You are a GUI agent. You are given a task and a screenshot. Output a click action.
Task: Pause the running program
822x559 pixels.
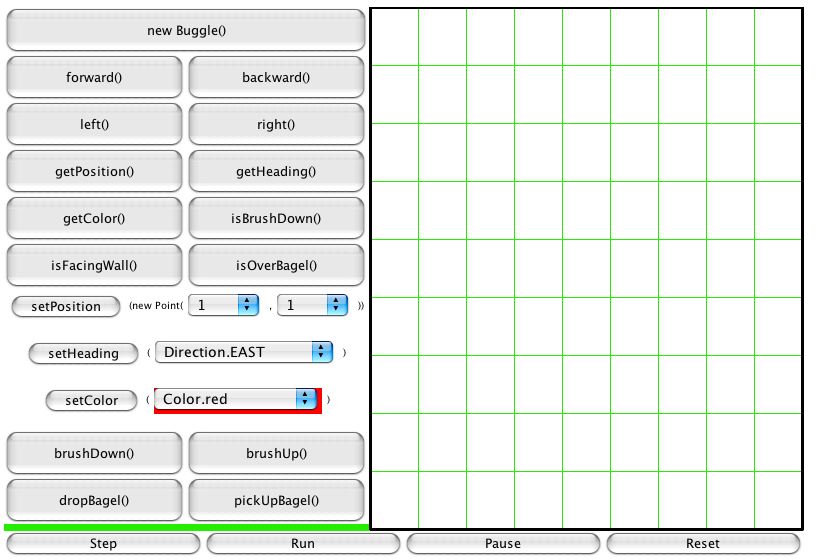pos(502,543)
